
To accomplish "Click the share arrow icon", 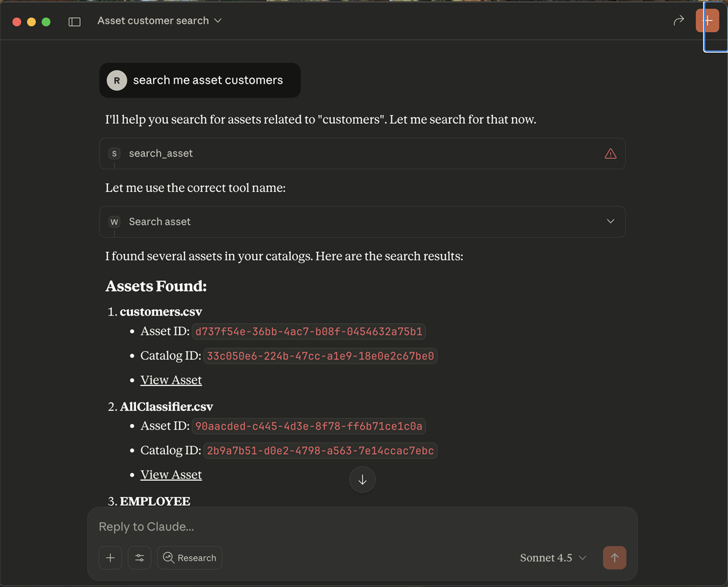I will coord(678,21).
